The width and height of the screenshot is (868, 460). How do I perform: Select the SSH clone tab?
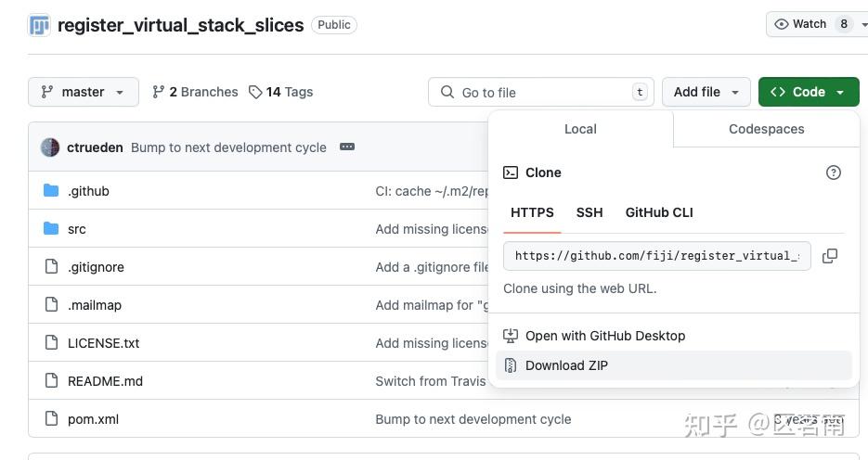click(589, 212)
